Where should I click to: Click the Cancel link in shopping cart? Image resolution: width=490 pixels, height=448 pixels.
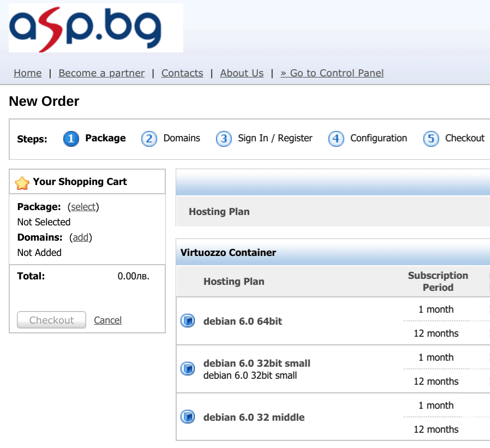[x=108, y=320]
